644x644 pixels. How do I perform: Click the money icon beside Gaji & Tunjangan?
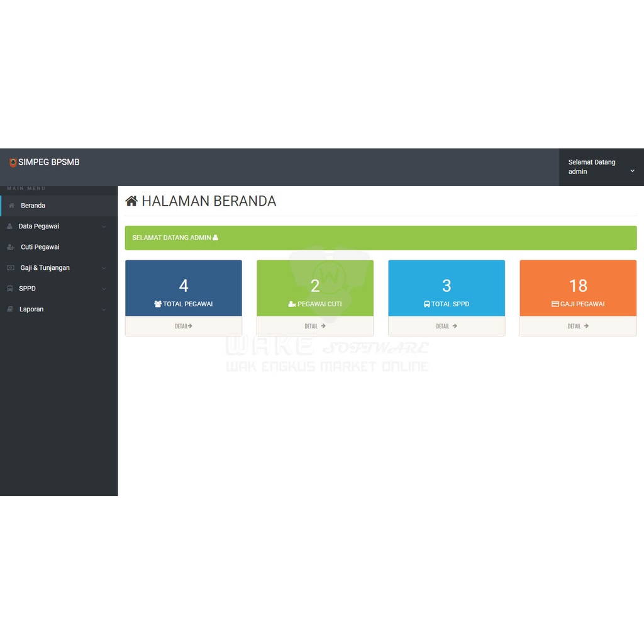[11, 268]
